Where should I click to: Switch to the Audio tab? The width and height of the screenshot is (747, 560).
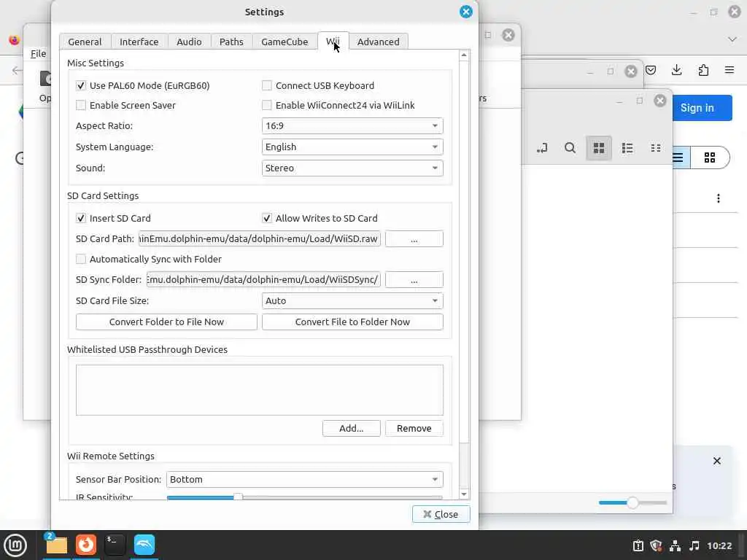click(189, 42)
